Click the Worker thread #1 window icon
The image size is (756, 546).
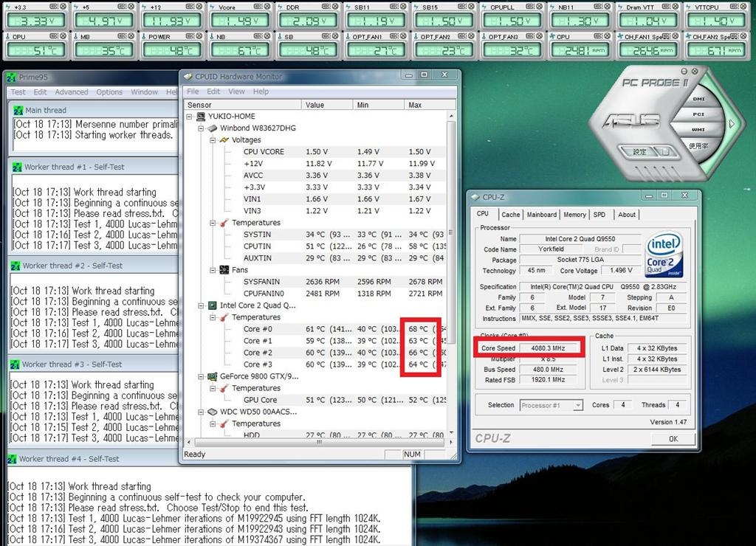point(17,167)
